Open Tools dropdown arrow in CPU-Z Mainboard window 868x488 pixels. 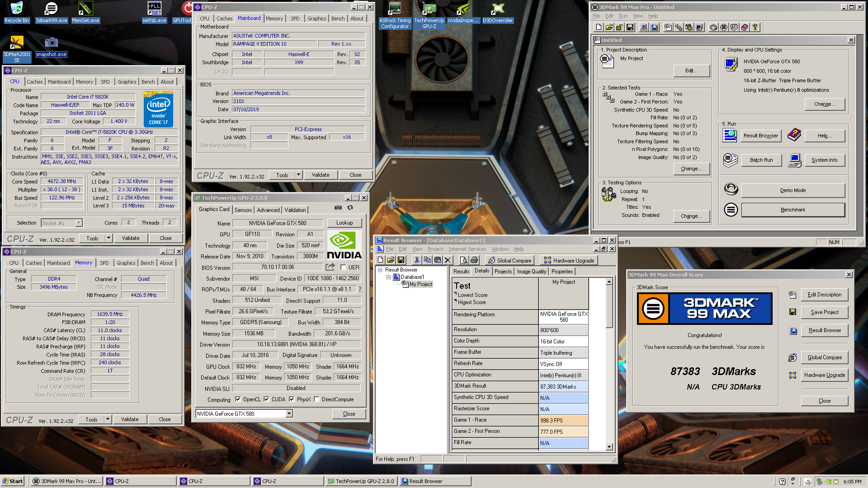coord(298,175)
